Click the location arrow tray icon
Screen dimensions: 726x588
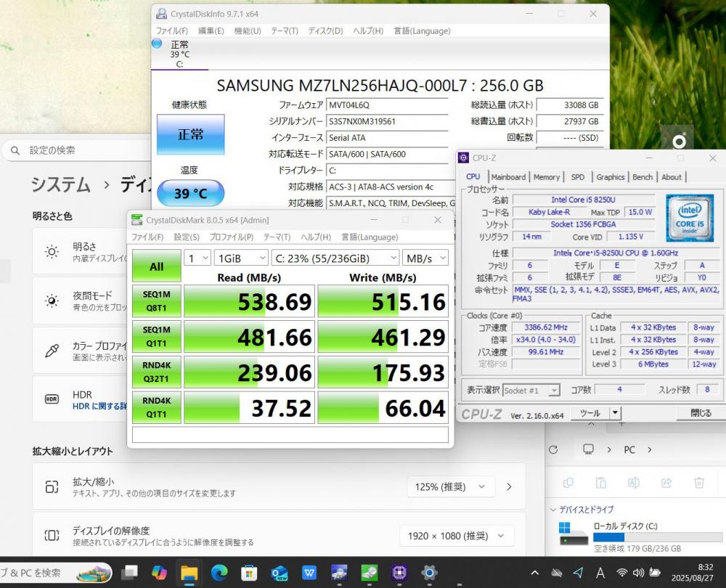tap(579, 573)
